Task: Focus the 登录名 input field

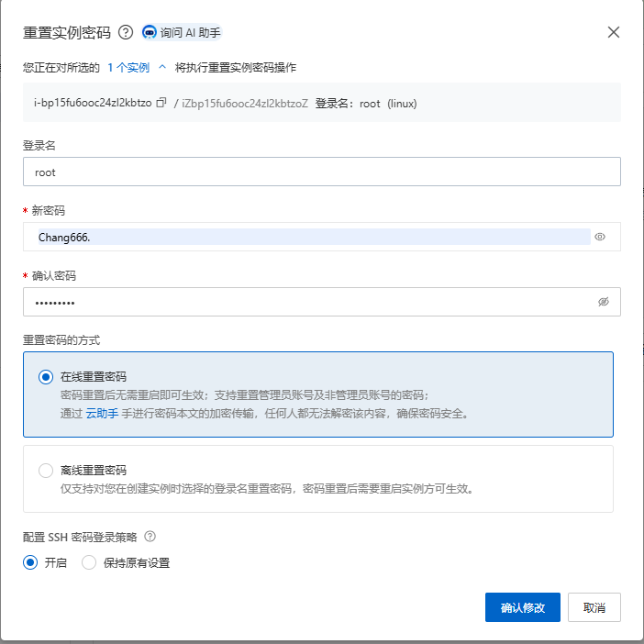Action: [x=321, y=172]
